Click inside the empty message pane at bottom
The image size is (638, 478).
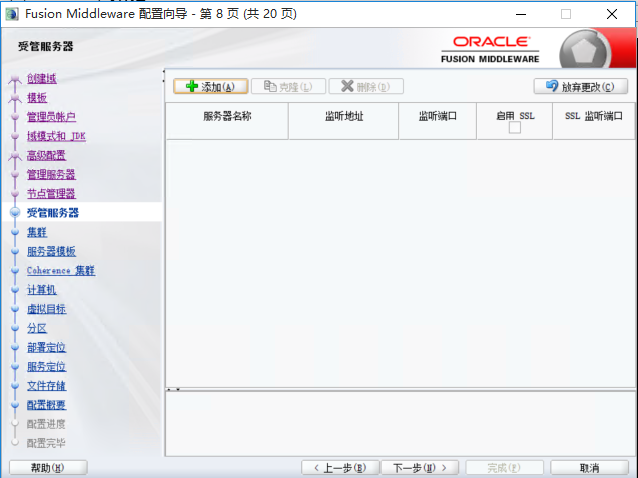click(x=400, y=423)
